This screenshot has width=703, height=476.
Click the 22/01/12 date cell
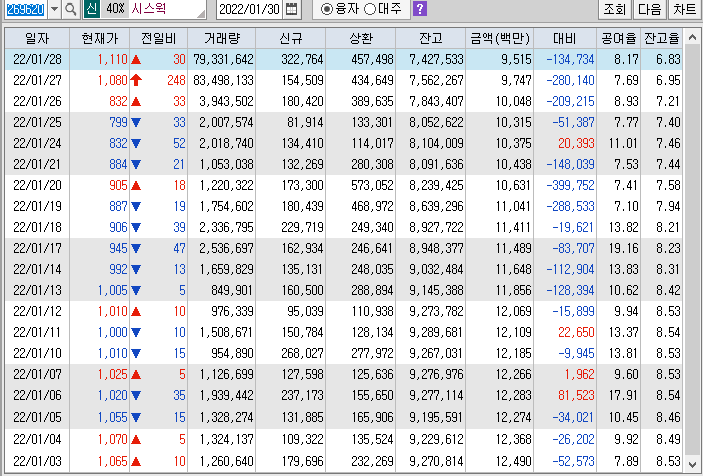37,311
